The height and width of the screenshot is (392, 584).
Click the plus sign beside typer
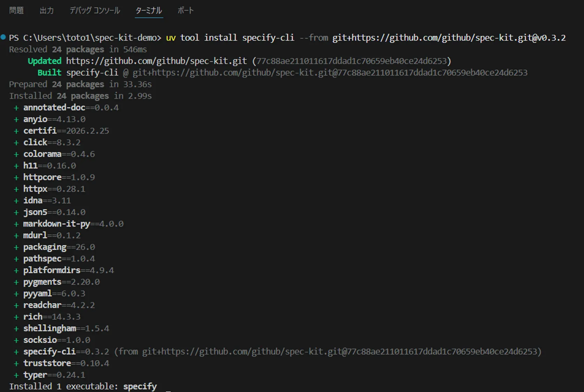(16, 375)
